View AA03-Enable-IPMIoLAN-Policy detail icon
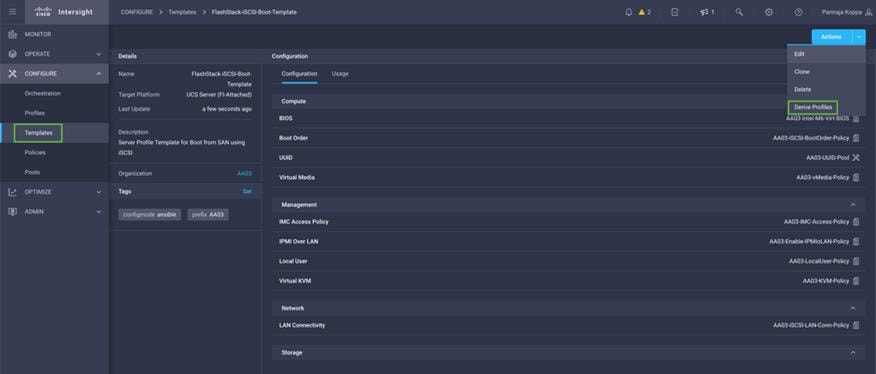The height and width of the screenshot is (374, 876). click(855, 242)
